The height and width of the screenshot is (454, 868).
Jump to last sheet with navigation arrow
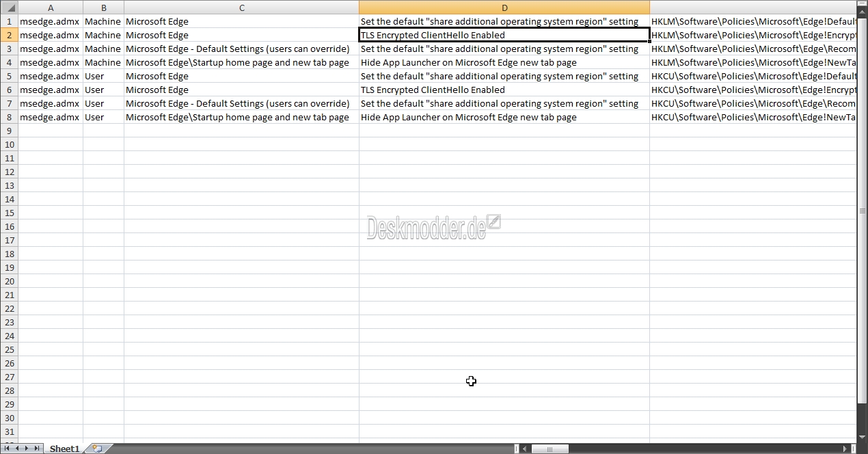click(x=36, y=449)
